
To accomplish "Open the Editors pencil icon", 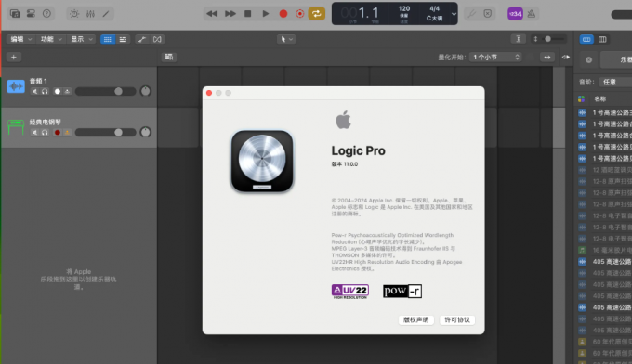I will (x=106, y=14).
